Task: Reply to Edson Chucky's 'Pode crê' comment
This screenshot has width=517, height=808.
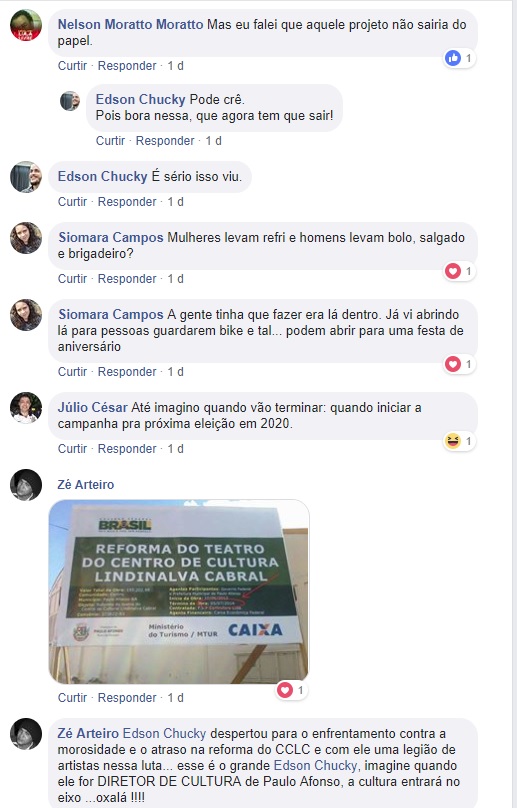Action: pyautogui.click(x=165, y=141)
